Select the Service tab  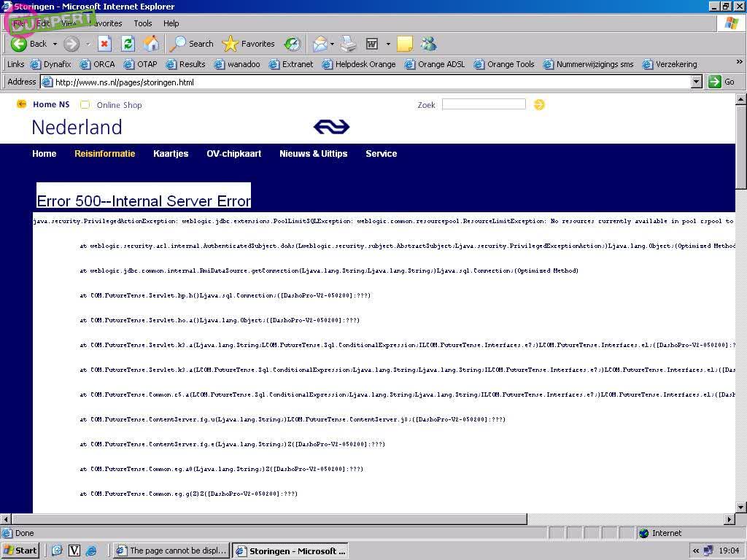point(381,153)
